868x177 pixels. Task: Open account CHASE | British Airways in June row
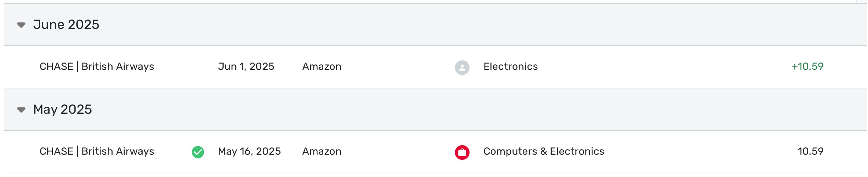[x=97, y=67]
